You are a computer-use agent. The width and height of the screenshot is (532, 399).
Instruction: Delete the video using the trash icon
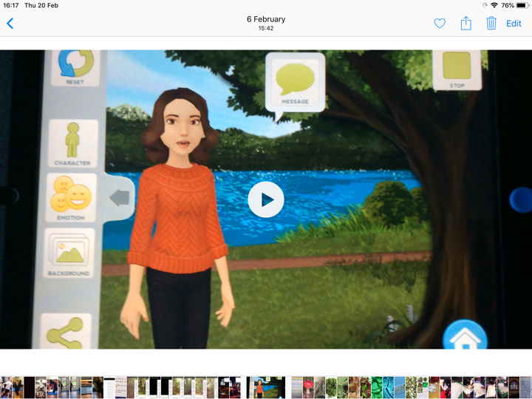click(x=491, y=24)
